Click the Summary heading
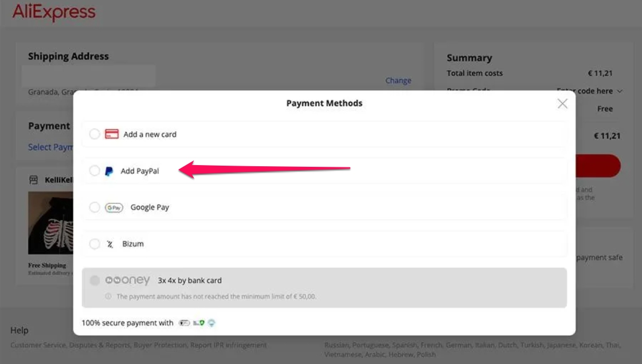This screenshot has width=642, height=364. [x=469, y=58]
